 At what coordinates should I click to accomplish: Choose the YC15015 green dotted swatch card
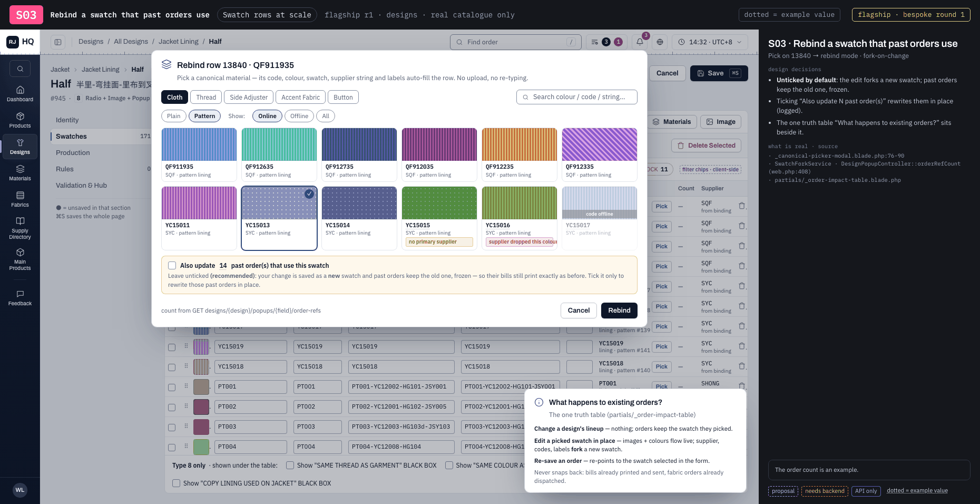439,218
